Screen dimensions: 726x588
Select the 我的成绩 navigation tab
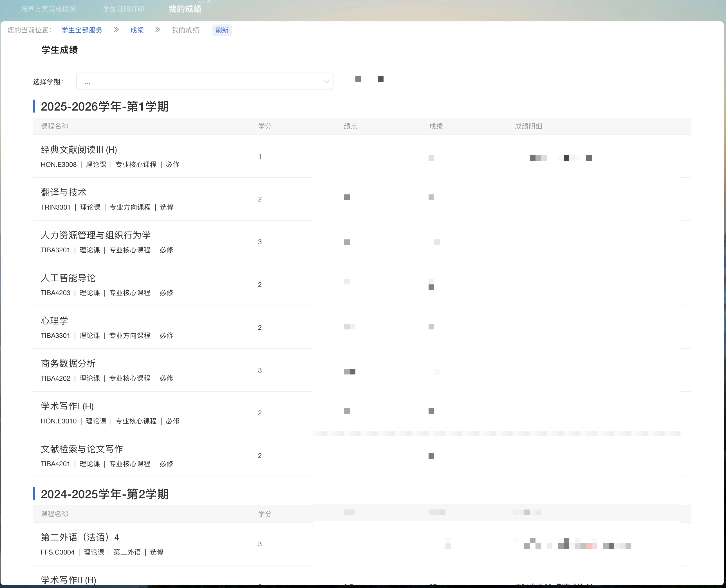(185, 9)
